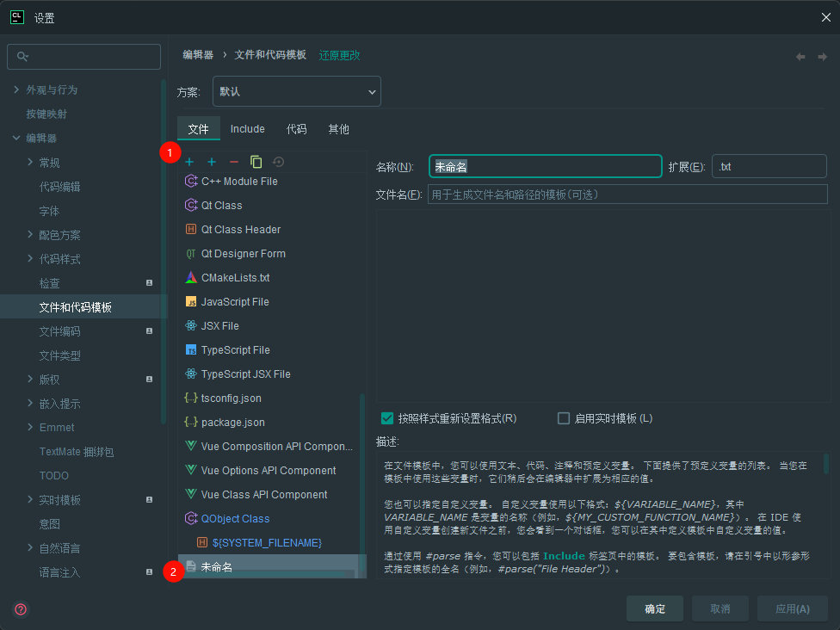Expand the 外观与行为 section

pyautogui.click(x=16, y=90)
